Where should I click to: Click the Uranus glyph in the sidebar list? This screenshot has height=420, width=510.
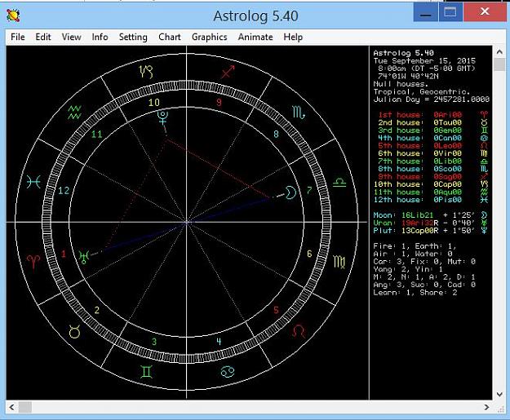click(x=484, y=223)
